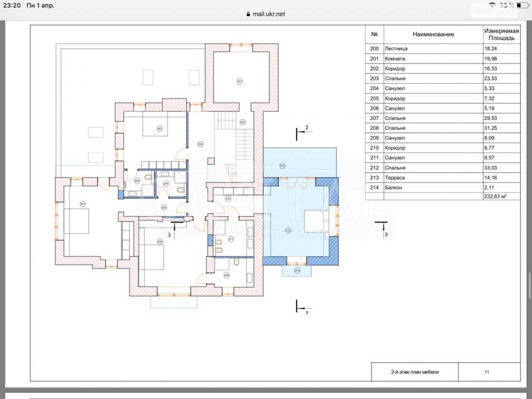The image size is (532, 399).
Task: Select balcony marker 214 on plan
Action: (x=297, y=271)
